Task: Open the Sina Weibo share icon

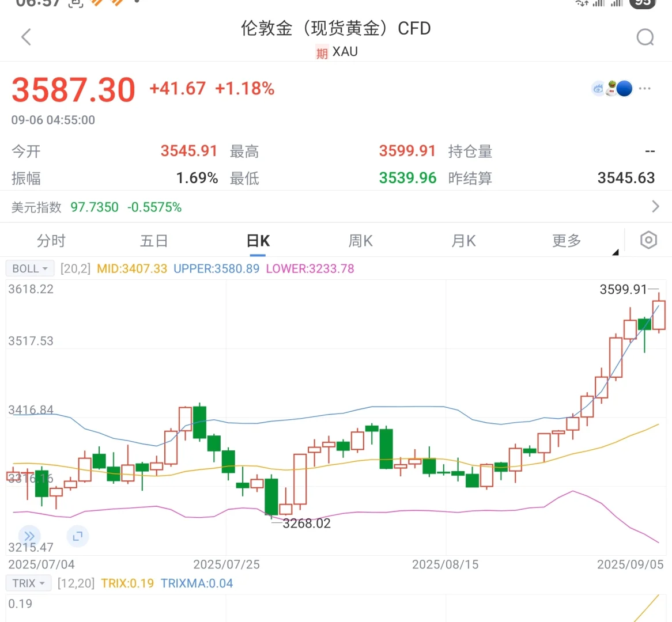Action: click(x=598, y=88)
